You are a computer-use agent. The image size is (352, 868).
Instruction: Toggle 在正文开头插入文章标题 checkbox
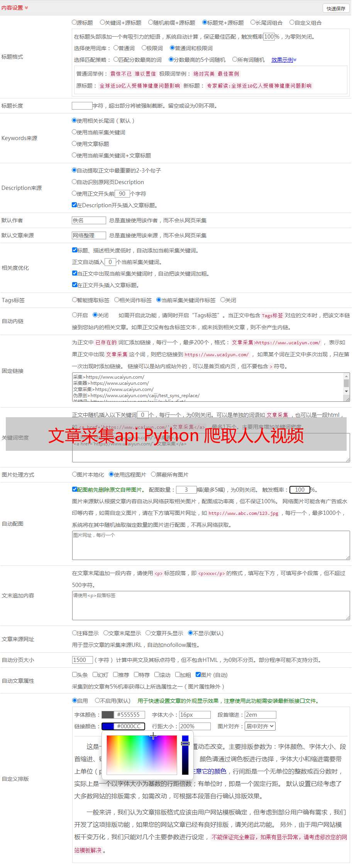tap(74, 285)
